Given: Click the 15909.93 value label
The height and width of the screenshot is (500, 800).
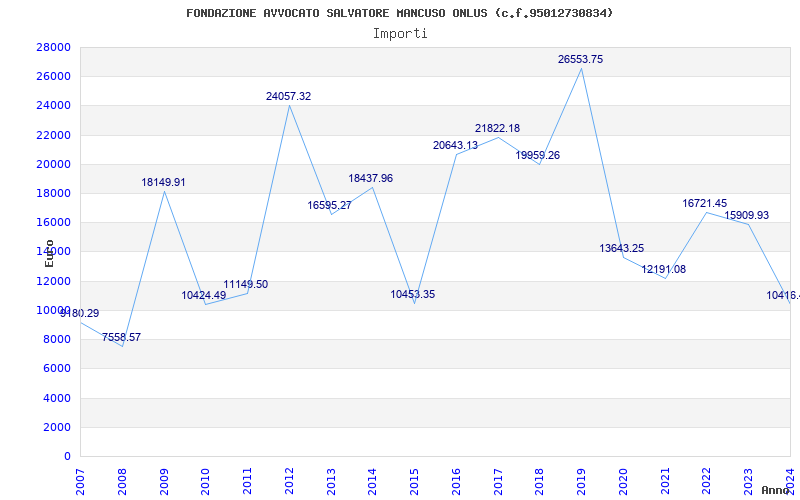Looking at the screenshot, I should (746, 215).
